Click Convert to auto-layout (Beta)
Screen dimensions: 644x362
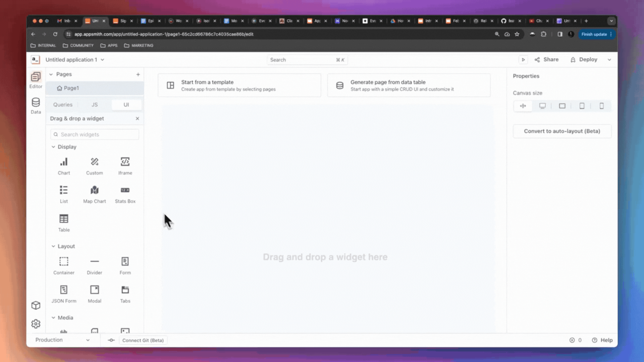coord(562,131)
